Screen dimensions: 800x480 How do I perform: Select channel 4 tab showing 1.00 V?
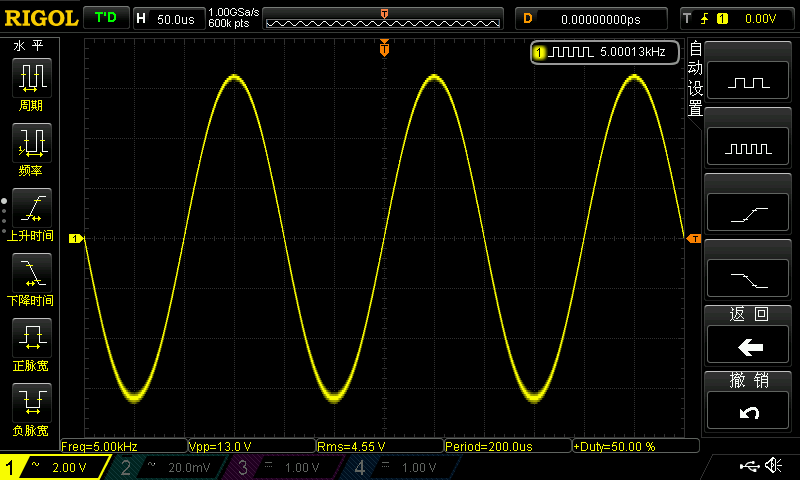tap(403, 467)
